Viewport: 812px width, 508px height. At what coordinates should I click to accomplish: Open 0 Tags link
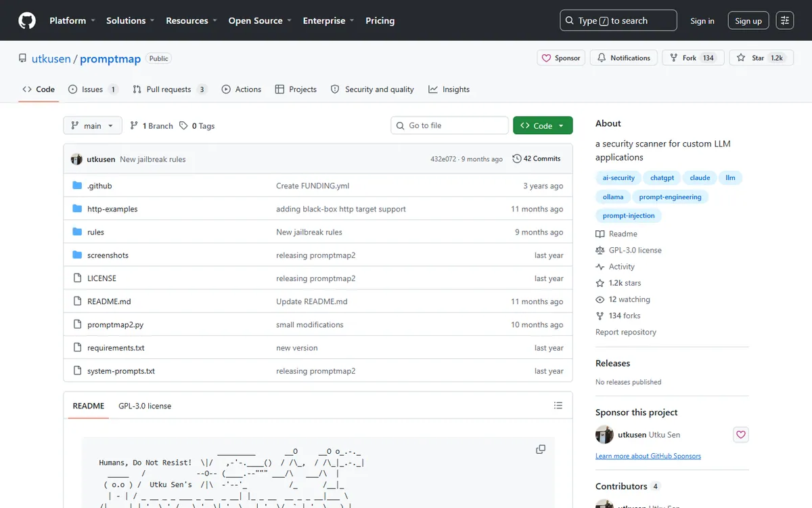click(x=197, y=126)
